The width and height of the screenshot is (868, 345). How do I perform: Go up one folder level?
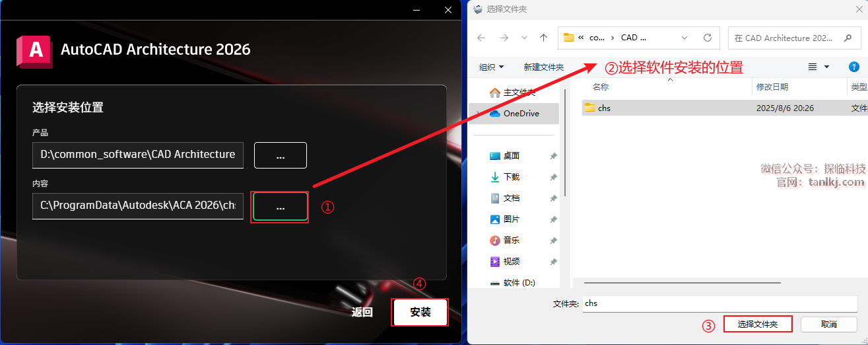coord(543,38)
